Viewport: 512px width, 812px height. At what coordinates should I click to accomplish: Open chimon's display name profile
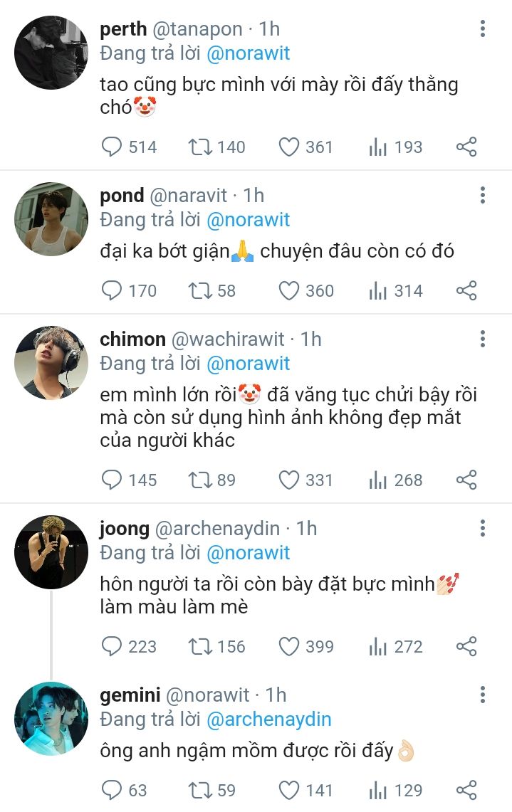pos(132,339)
